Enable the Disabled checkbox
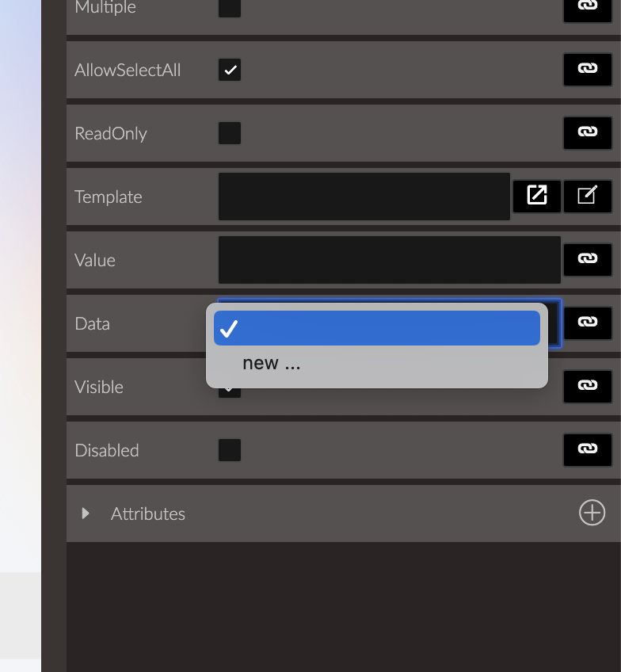 pyautogui.click(x=230, y=450)
